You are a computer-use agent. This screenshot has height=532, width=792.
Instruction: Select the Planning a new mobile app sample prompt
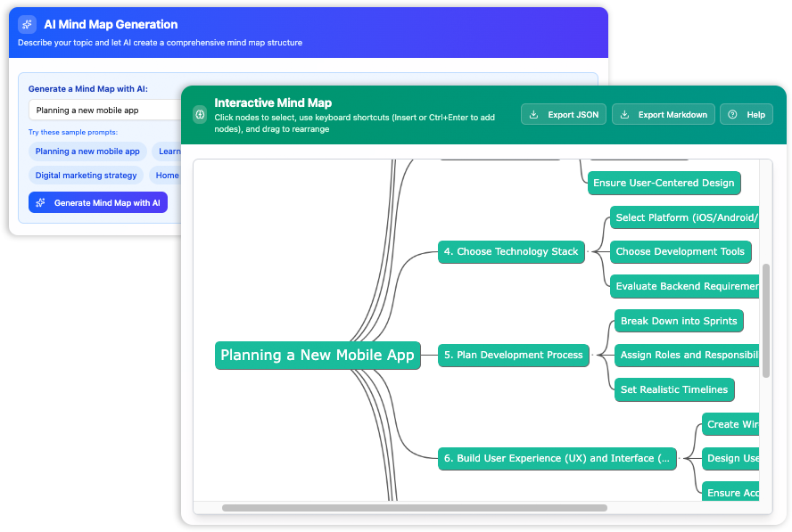pos(87,151)
